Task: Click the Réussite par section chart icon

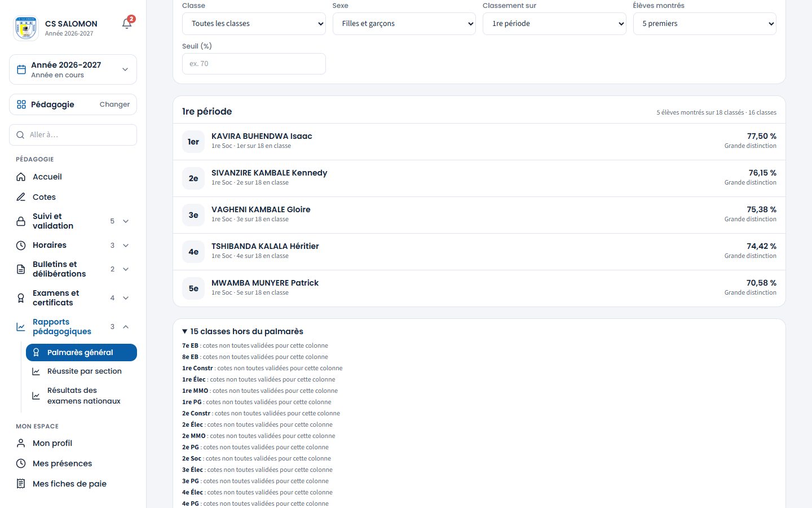Action: coord(36,371)
